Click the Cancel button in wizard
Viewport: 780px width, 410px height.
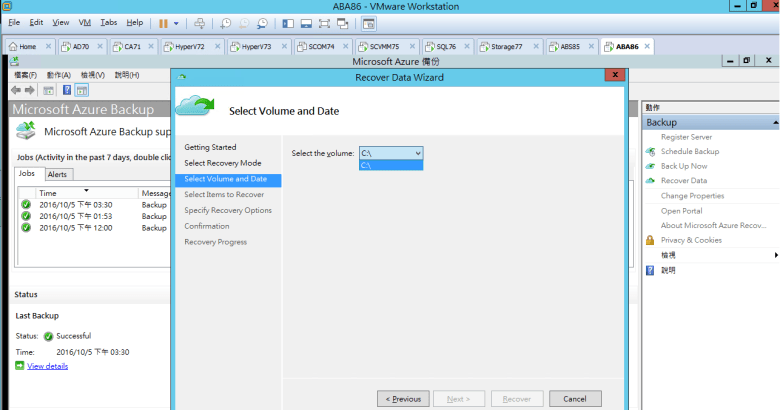click(x=575, y=398)
